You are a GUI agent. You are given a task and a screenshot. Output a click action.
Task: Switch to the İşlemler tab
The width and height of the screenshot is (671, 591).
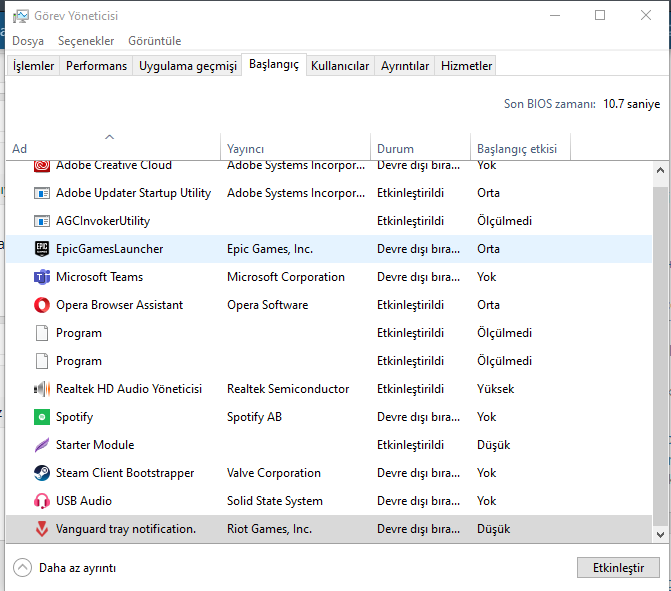[33, 66]
